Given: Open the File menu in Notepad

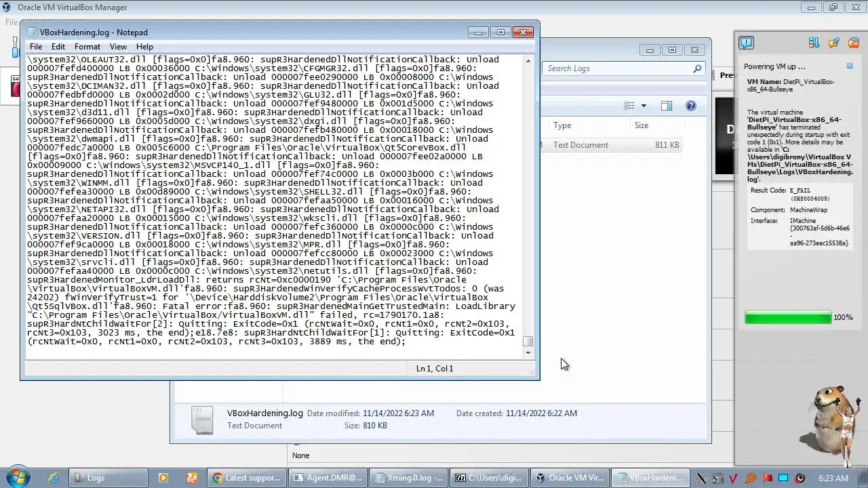Looking at the screenshot, I should (36, 47).
